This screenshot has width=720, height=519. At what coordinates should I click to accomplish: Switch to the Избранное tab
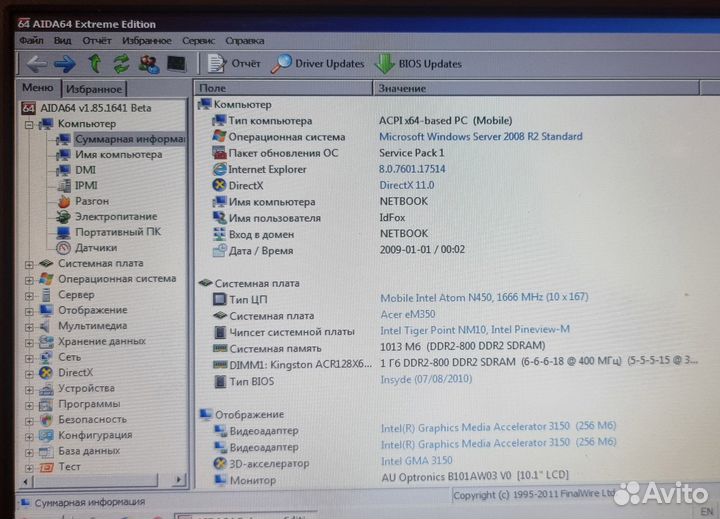point(94,89)
